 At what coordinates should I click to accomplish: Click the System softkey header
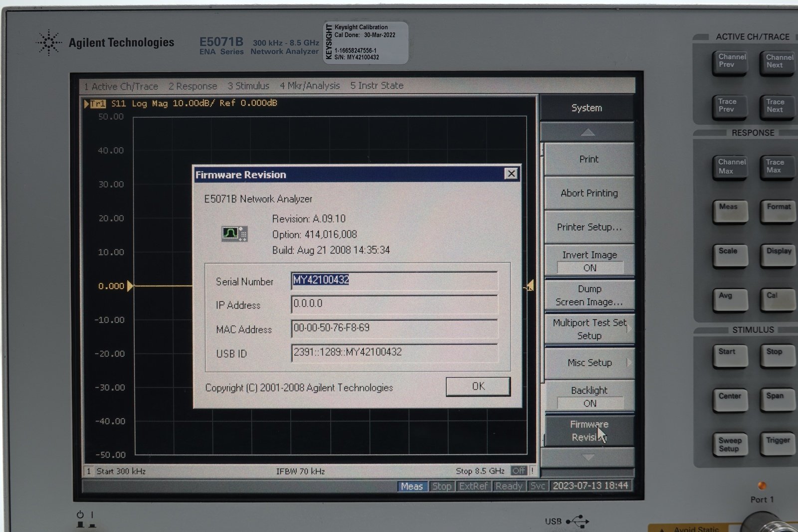(587, 108)
